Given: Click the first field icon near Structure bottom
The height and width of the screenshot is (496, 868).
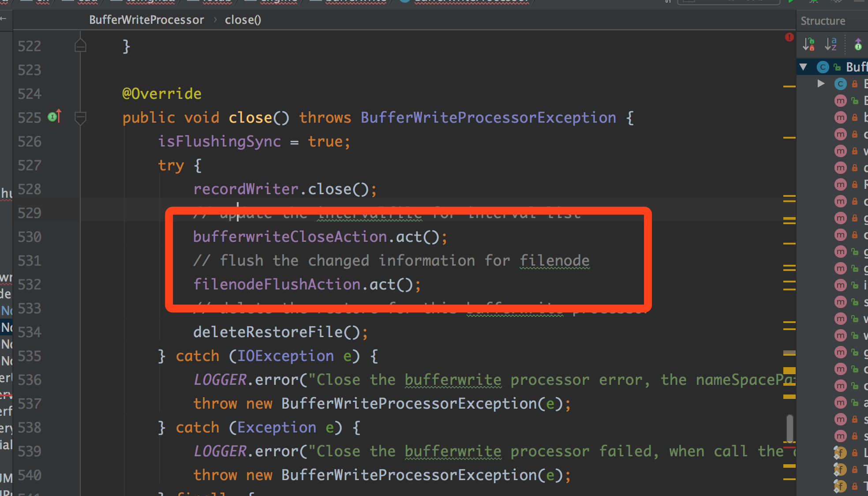Looking at the screenshot, I should pos(840,452).
